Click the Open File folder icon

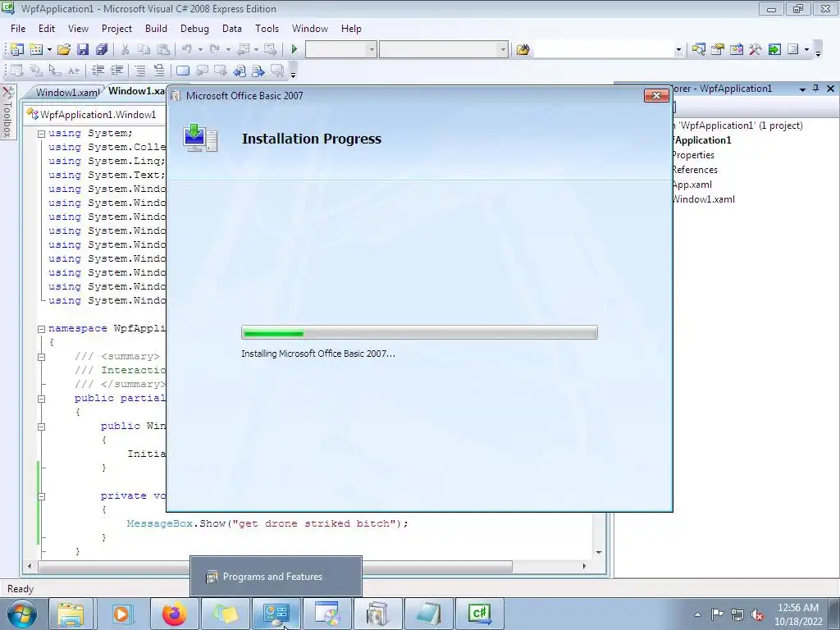(x=64, y=49)
